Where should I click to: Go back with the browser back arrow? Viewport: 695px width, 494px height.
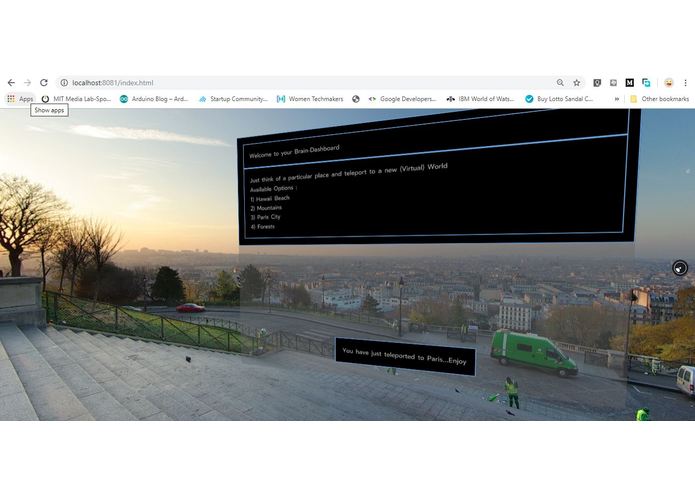[x=11, y=83]
